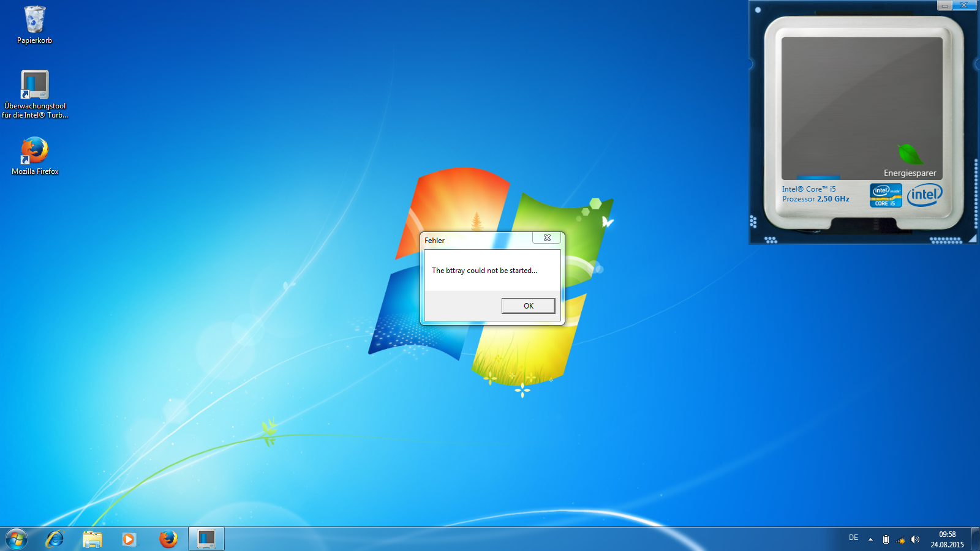
Task: Click the Intel Core i5 processor name
Action: click(809, 189)
